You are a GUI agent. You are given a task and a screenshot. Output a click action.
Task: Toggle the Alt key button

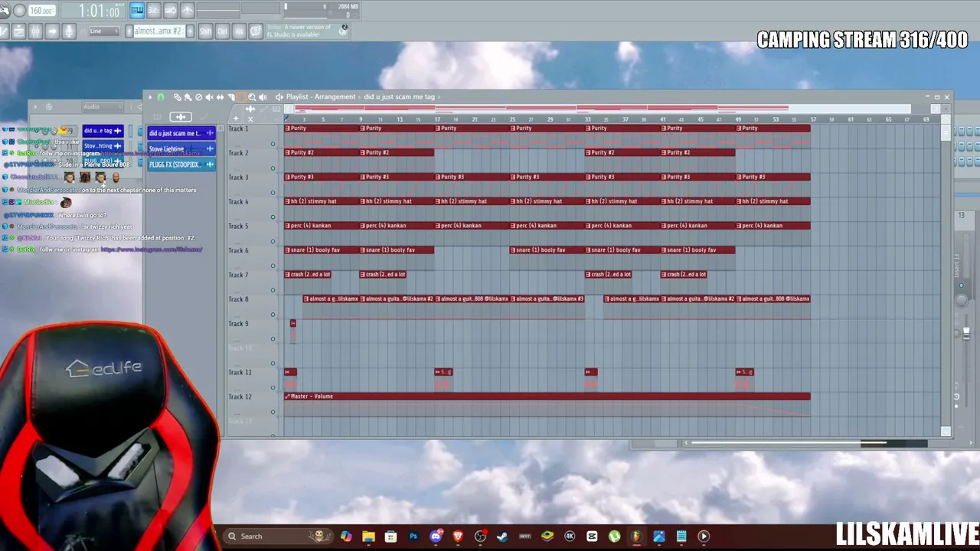click(238, 31)
